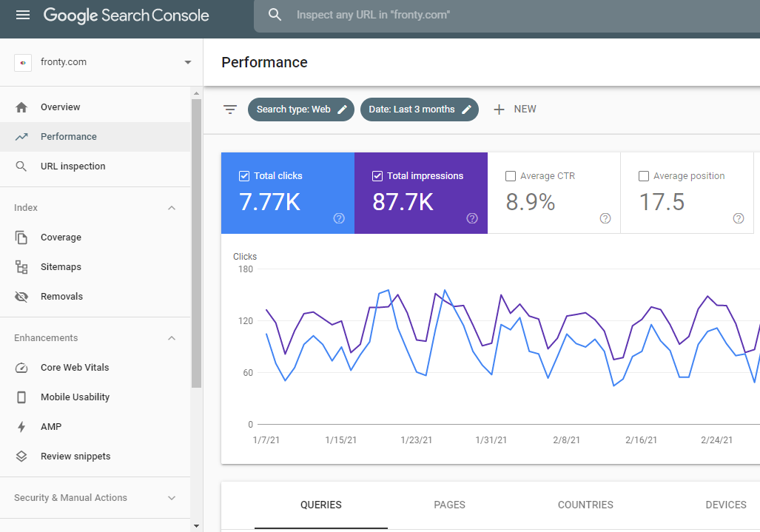Image resolution: width=760 pixels, height=532 pixels.
Task: Uncheck the Total clicks checkbox
Action: 244,176
